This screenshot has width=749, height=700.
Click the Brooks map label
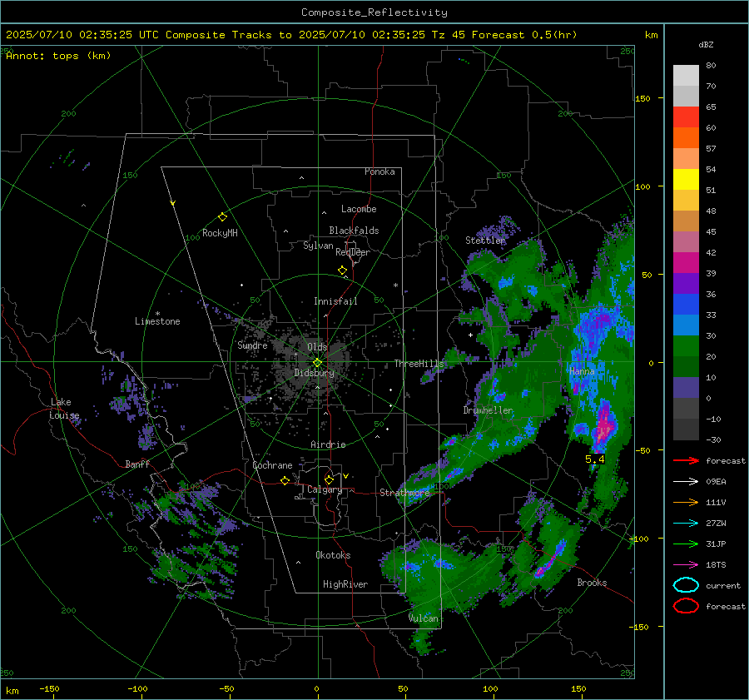[x=592, y=583]
